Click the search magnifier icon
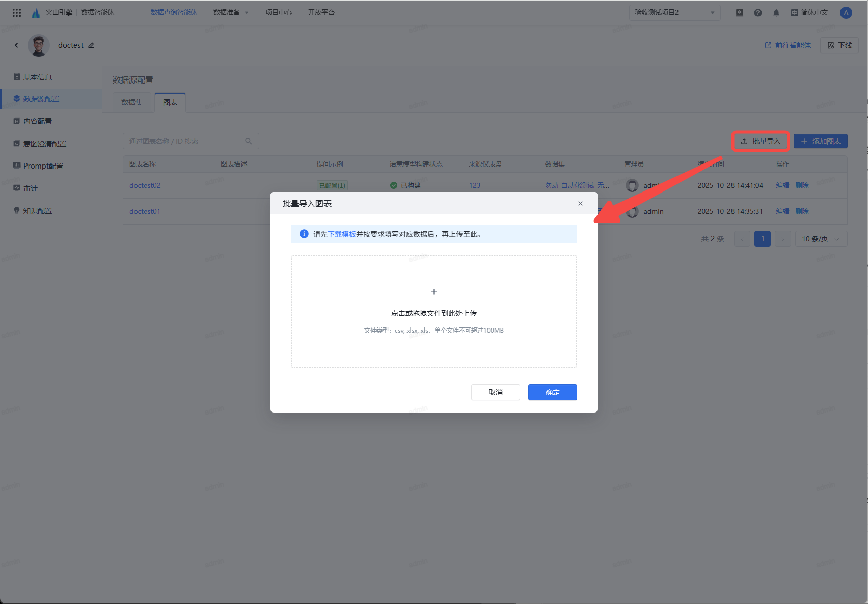The image size is (868, 604). 249,141
